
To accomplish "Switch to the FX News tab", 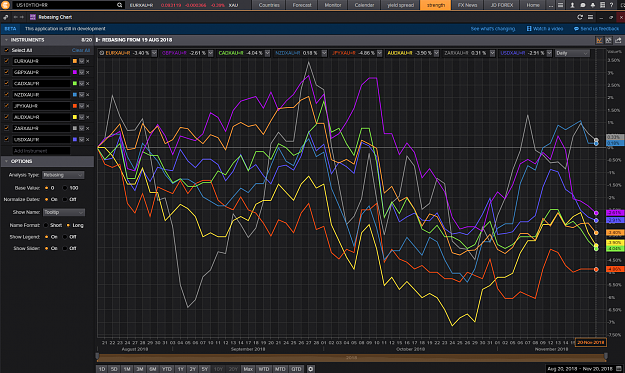I will [467, 5].
